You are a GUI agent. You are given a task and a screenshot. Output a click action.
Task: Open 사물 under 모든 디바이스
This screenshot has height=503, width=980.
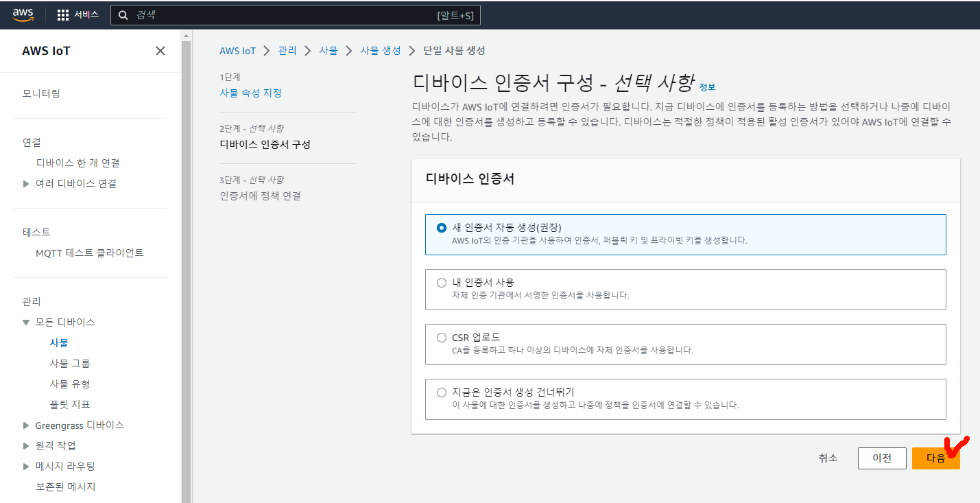[59, 342]
